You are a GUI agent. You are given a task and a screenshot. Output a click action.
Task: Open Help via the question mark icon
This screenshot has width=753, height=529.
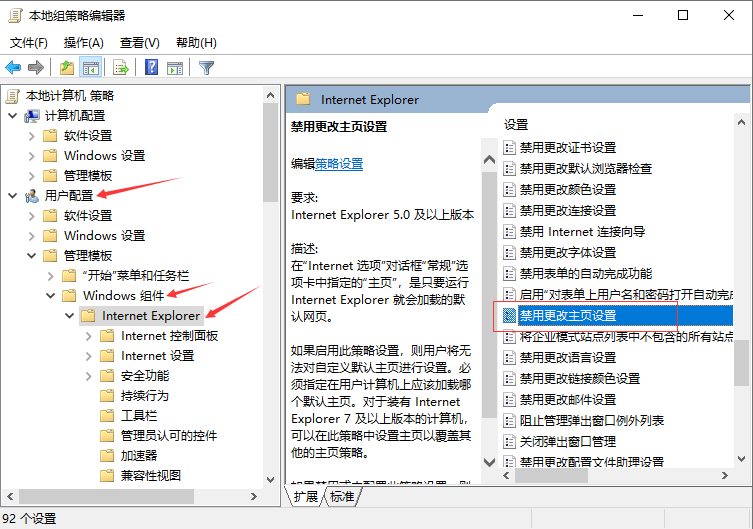(x=151, y=67)
